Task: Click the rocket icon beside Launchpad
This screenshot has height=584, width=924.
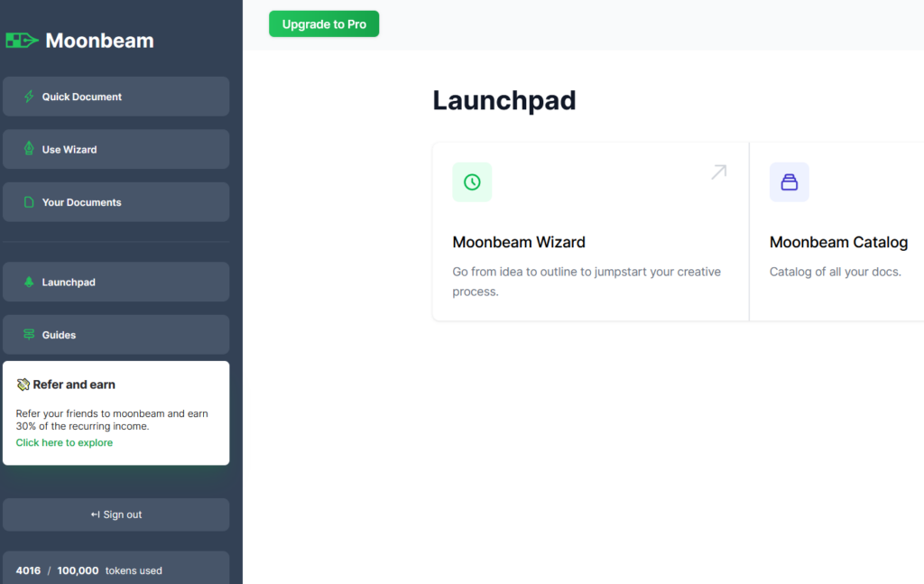Action: coord(29,282)
